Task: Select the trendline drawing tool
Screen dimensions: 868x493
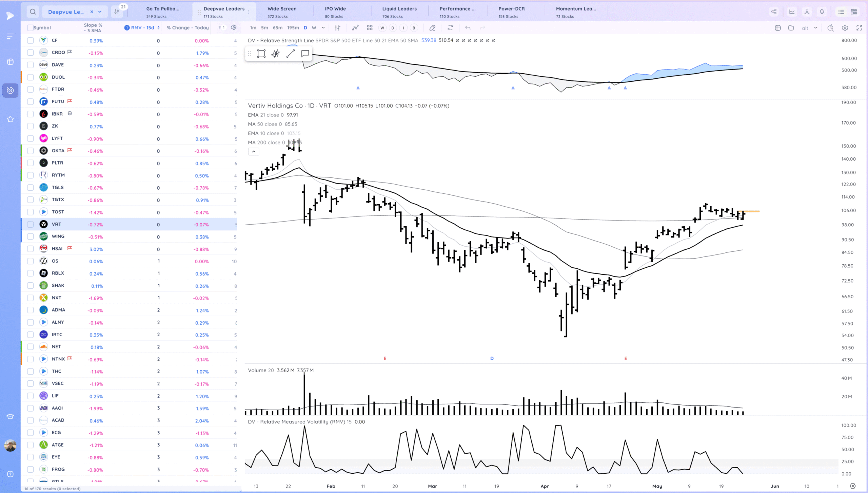Action: [x=290, y=53]
